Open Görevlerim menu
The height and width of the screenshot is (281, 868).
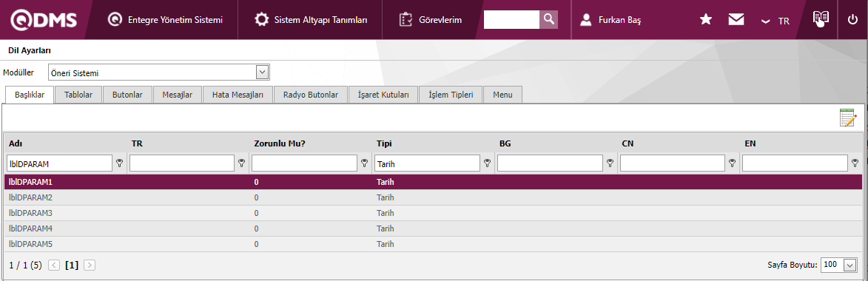tap(431, 20)
